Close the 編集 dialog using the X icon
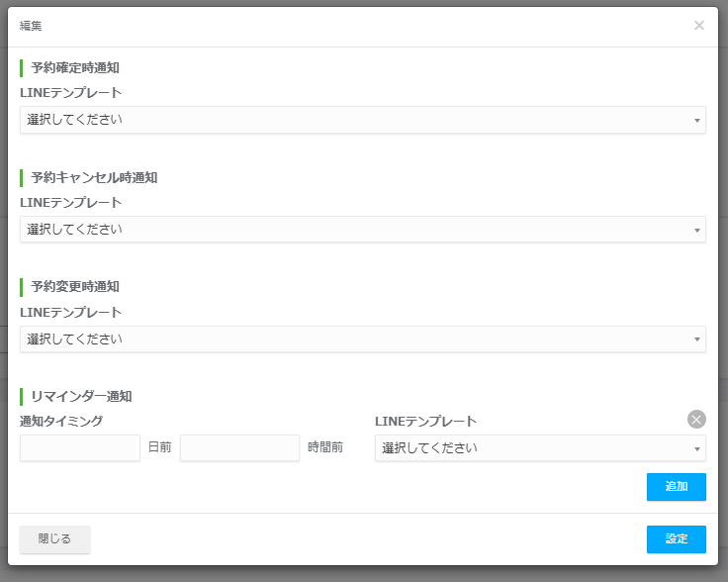 pos(698,26)
